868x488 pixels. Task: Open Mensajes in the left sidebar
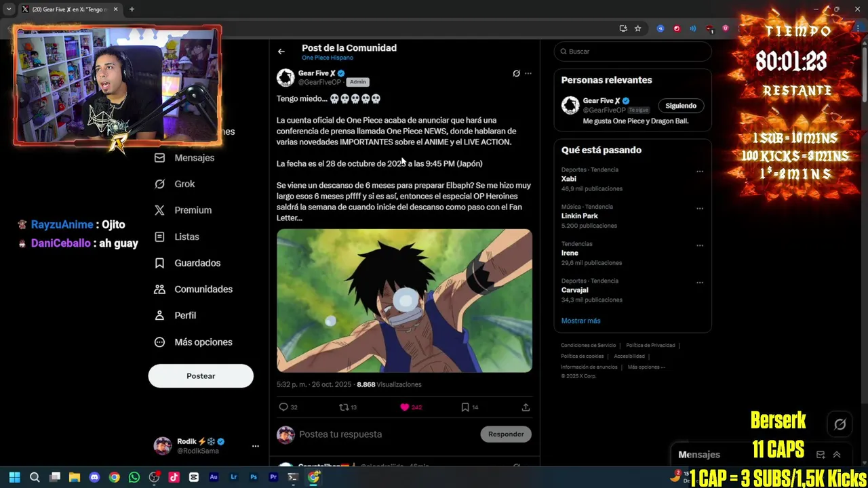(x=184, y=157)
